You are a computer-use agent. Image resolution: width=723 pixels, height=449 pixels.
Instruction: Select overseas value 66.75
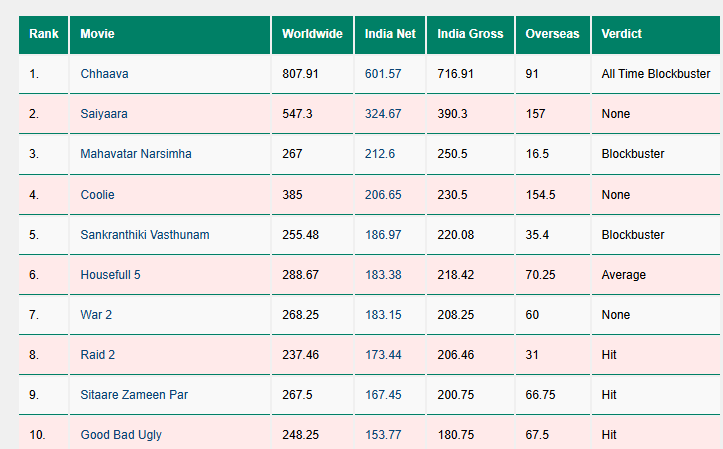click(x=540, y=395)
